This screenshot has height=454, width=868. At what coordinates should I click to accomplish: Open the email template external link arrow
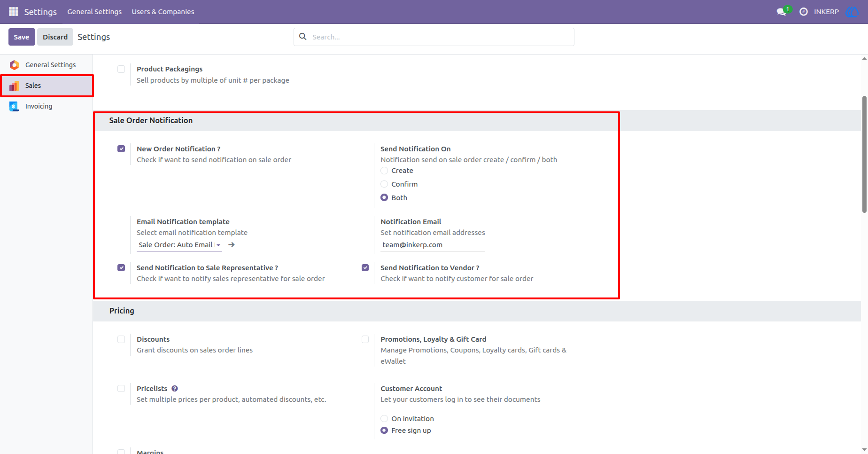click(232, 245)
